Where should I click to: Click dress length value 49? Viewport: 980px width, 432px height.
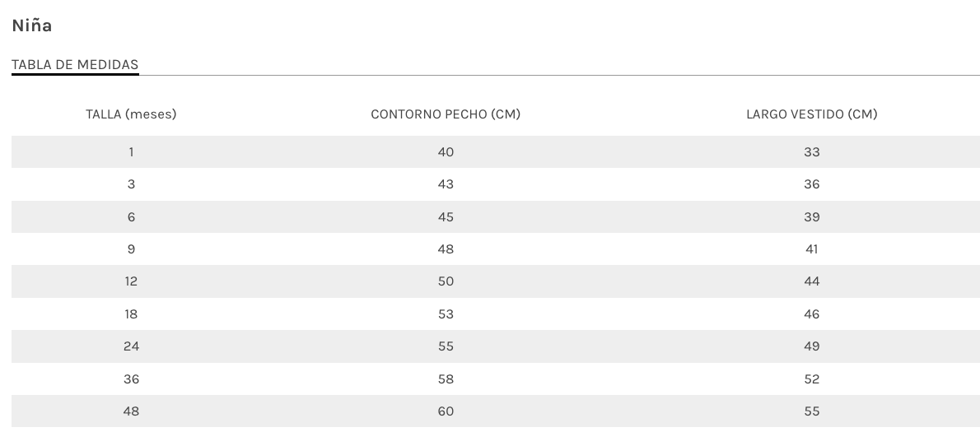click(811, 346)
